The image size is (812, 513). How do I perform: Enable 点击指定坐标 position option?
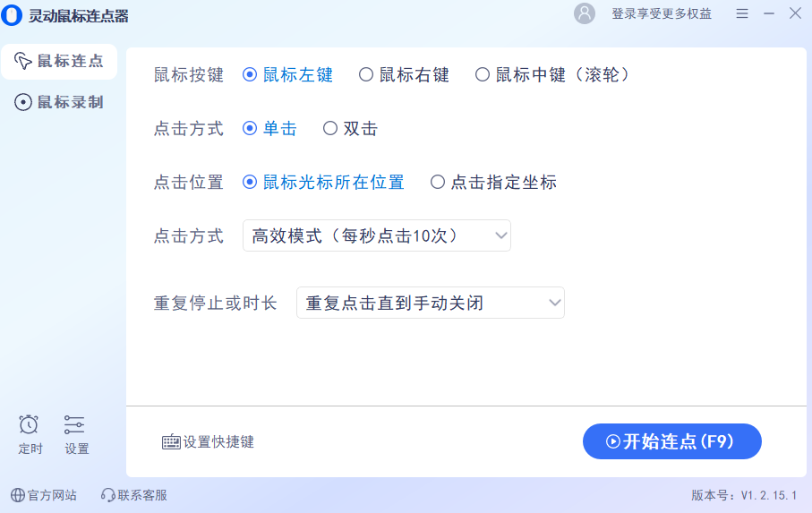(438, 183)
